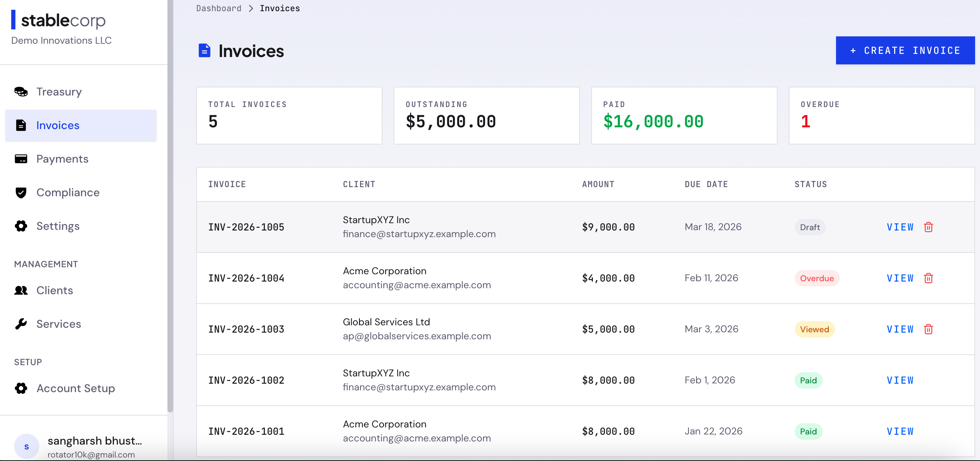Delete invoice INV-2026-1005 with trash icon
This screenshot has width=980, height=461.
929,227
